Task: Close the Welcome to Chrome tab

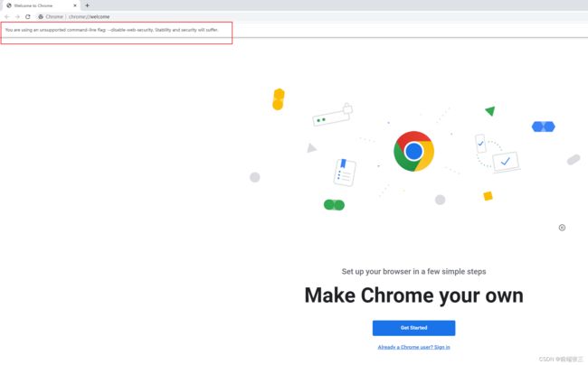Action: coord(75,5)
